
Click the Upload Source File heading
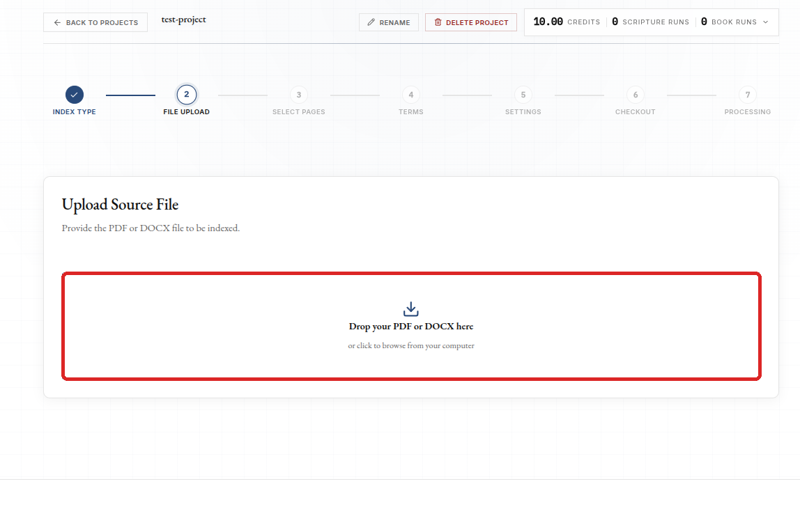(x=121, y=204)
